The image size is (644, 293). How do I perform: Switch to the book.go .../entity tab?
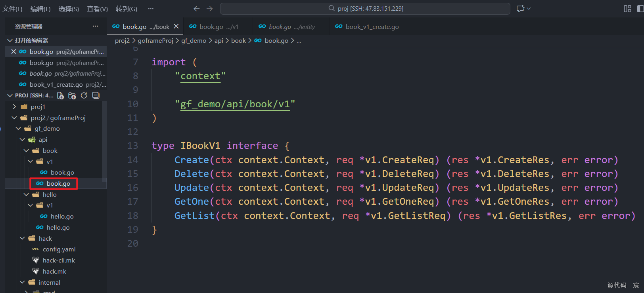[292, 27]
